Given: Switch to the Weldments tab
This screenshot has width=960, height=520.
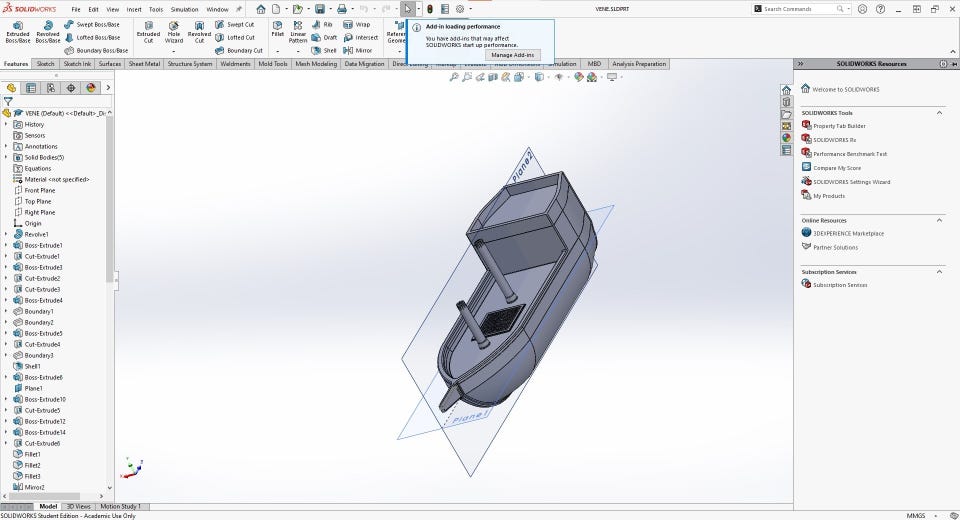Looking at the screenshot, I should tap(235, 64).
